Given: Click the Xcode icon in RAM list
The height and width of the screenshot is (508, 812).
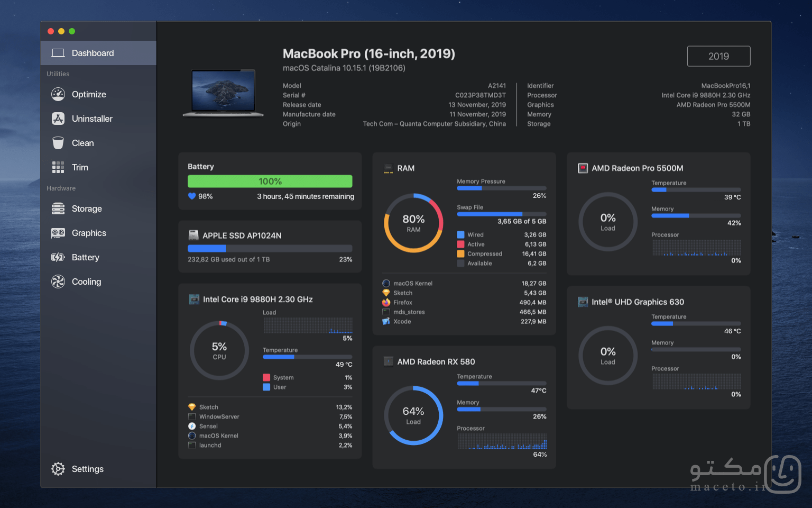Looking at the screenshot, I should (386, 322).
